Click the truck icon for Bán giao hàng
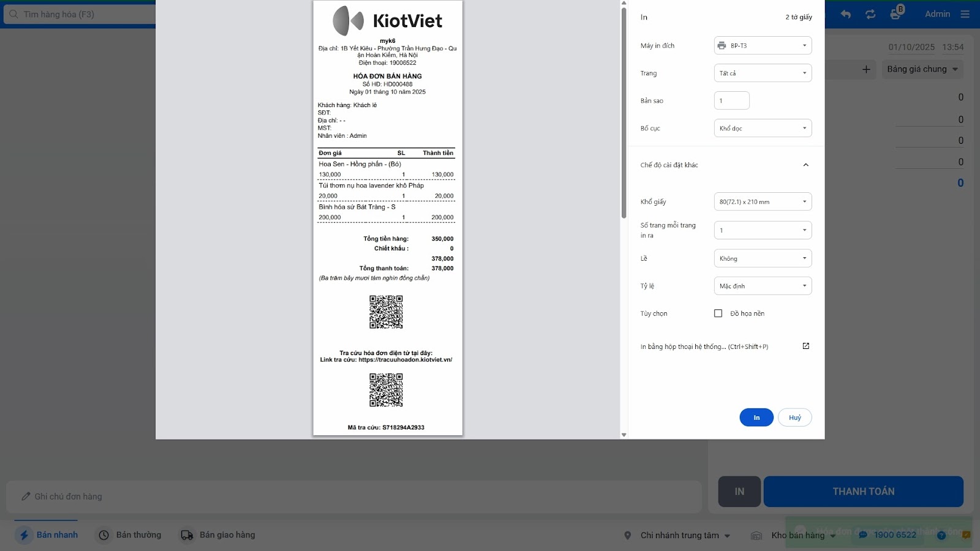Screen dimensions: 980x551 click(187, 535)
